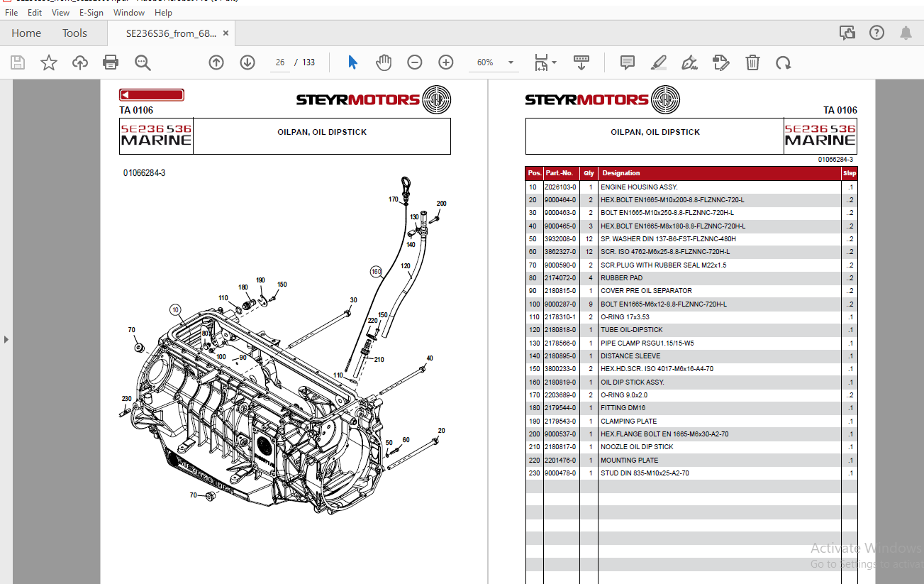Open the Help menu
Viewport: 924px width, 584px height.
pos(163,13)
